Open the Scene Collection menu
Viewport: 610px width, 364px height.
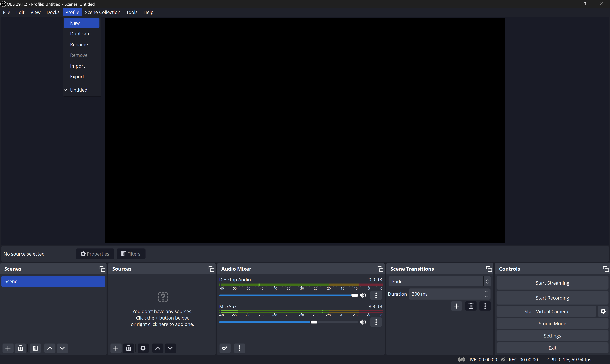pos(103,12)
